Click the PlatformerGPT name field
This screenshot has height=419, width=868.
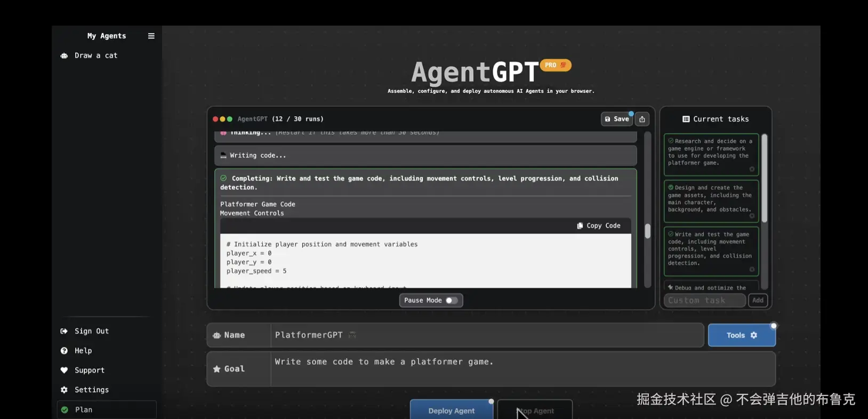487,335
